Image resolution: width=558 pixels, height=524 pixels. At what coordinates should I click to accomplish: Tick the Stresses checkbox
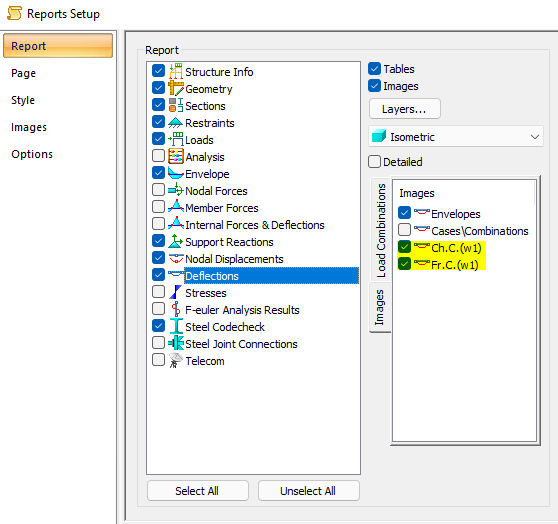tap(158, 292)
